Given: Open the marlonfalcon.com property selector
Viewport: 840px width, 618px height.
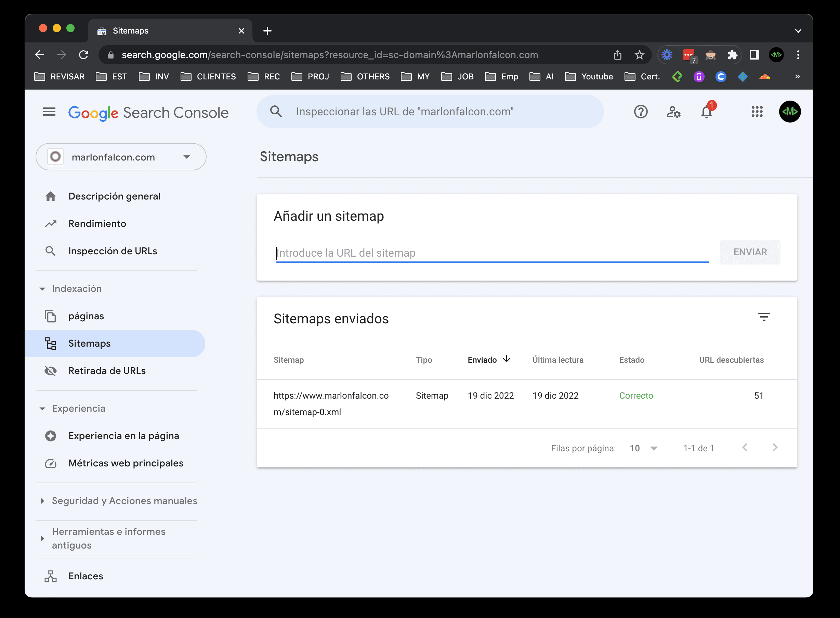Looking at the screenshot, I should click(121, 157).
